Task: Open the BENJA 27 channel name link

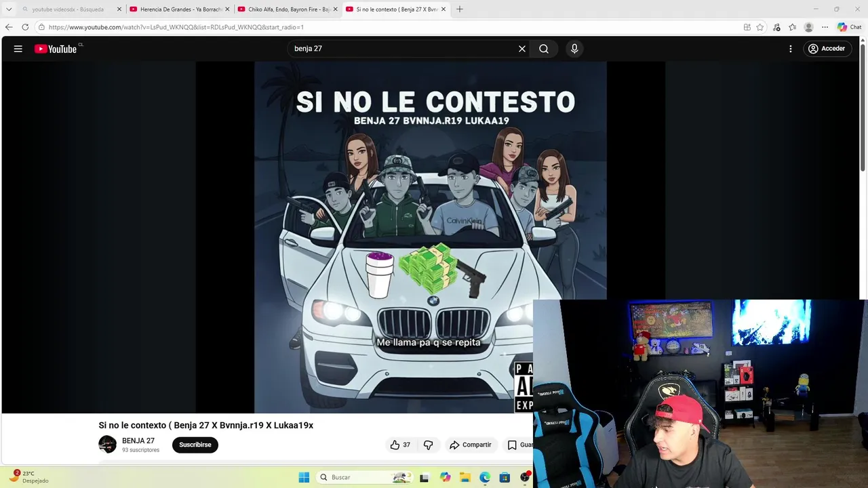Action: (x=138, y=441)
